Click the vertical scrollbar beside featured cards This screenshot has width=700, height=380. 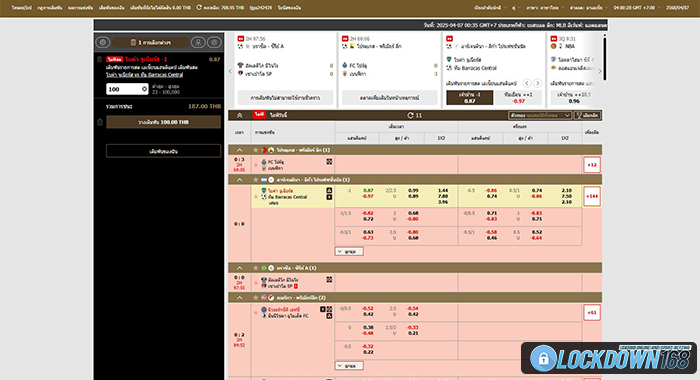[x=605, y=58]
